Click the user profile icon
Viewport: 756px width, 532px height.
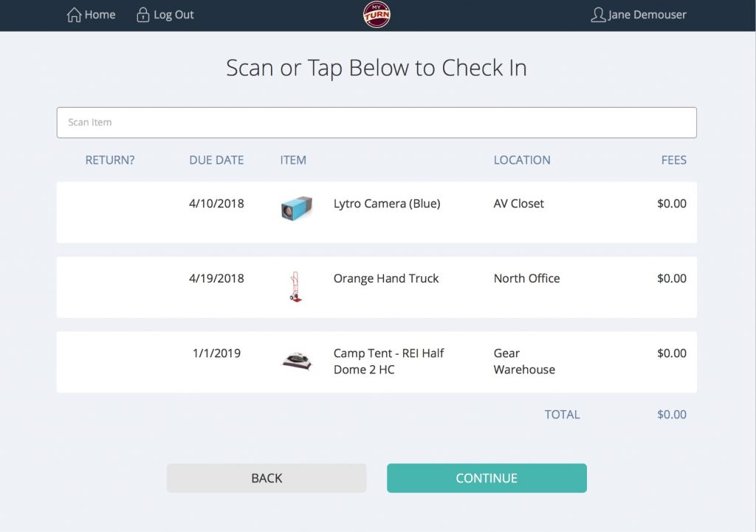click(x=598, y=15)
